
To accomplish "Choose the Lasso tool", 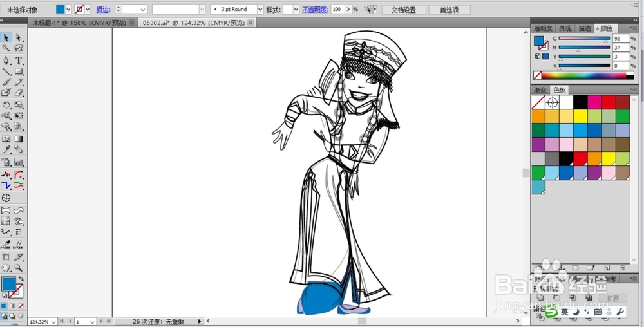I will 19,48.
